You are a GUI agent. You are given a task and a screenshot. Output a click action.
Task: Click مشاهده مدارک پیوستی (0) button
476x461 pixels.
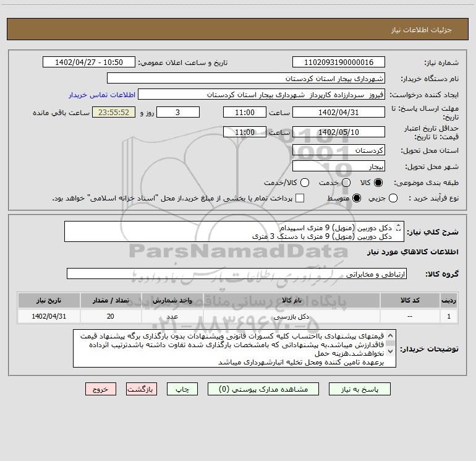coord(263,389)
